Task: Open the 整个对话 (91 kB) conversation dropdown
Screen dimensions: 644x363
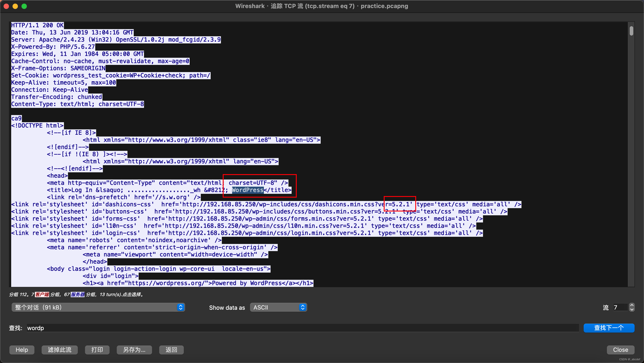Action: coord(98,307)
